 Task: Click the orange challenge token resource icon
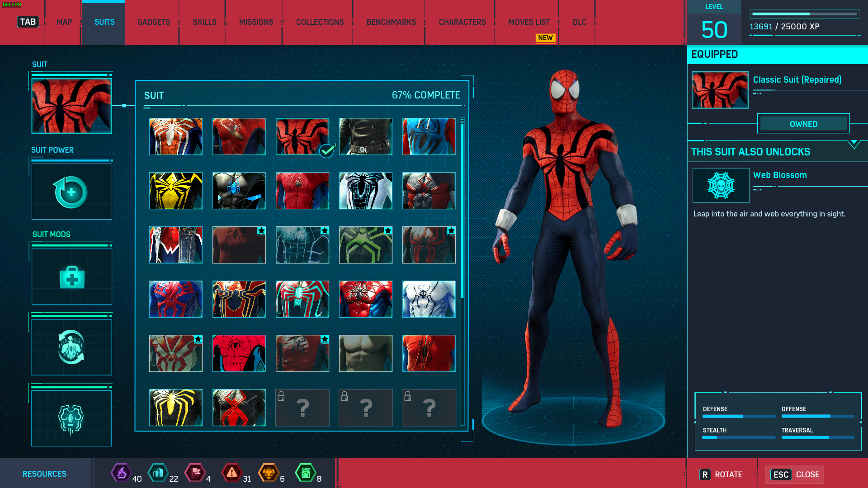tap(269, 473)
